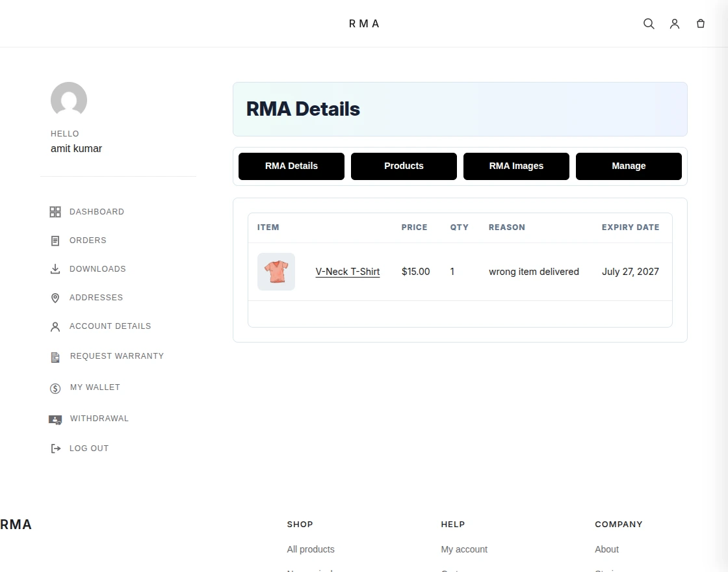Viewport: 728px width, 572px height.
Task: Click the Dashboard grid icon
Action: tap(55, 212)
